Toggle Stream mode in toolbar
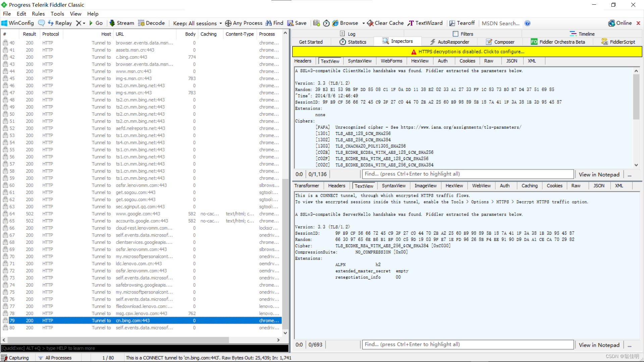The width and height of the screenshot is (644, 362). pyautogui.click(x=122, y=23)
